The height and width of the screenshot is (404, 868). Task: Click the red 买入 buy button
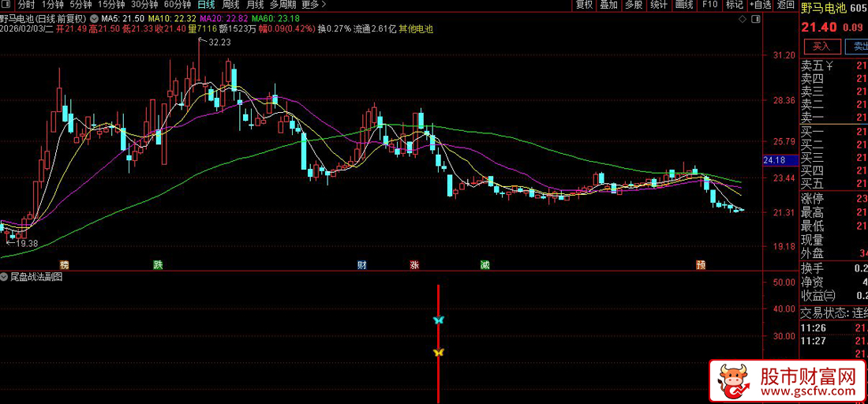(x=822, y=47)
